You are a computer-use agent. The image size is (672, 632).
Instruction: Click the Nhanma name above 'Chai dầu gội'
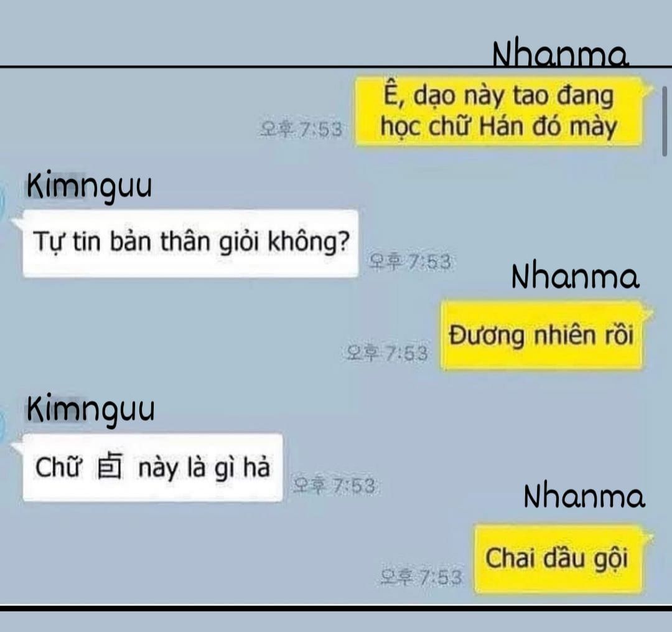[584, 496]
